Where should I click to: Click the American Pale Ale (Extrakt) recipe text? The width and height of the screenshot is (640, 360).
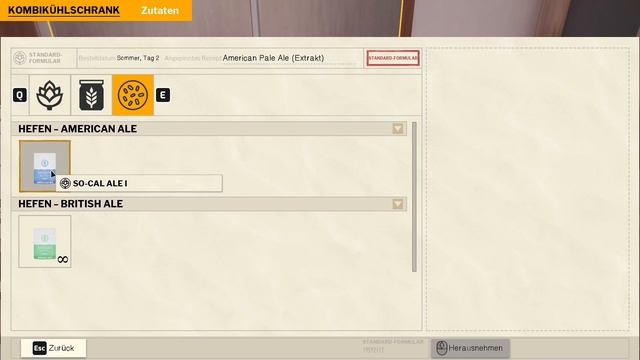click(x=273, y=58)
